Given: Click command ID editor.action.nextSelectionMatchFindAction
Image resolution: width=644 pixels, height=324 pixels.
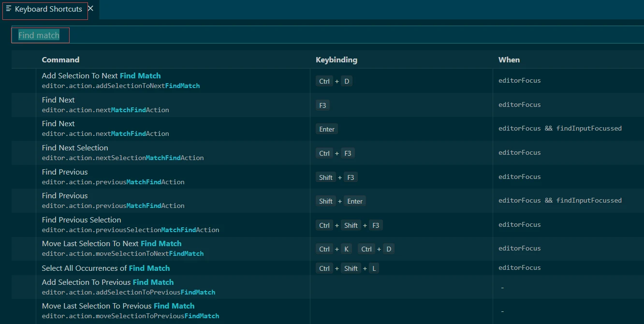Looking at the screenshot, I should pyautogui.click(x=123, y=158).
